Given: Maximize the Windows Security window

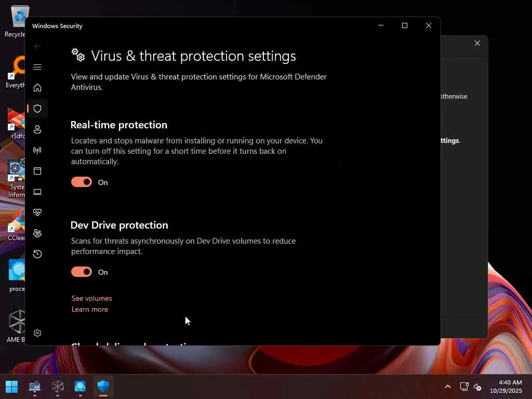Looking at the screenshot, I should [404, 25].
